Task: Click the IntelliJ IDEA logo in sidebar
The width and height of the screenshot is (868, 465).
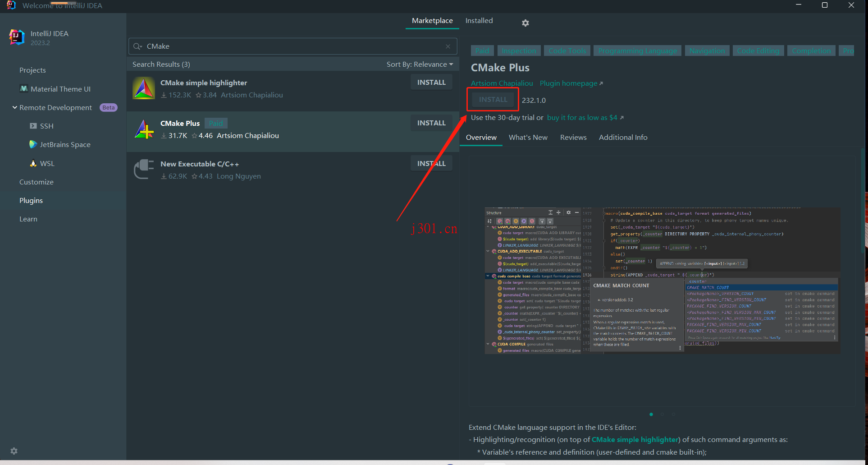Action: tap(17, 37)
